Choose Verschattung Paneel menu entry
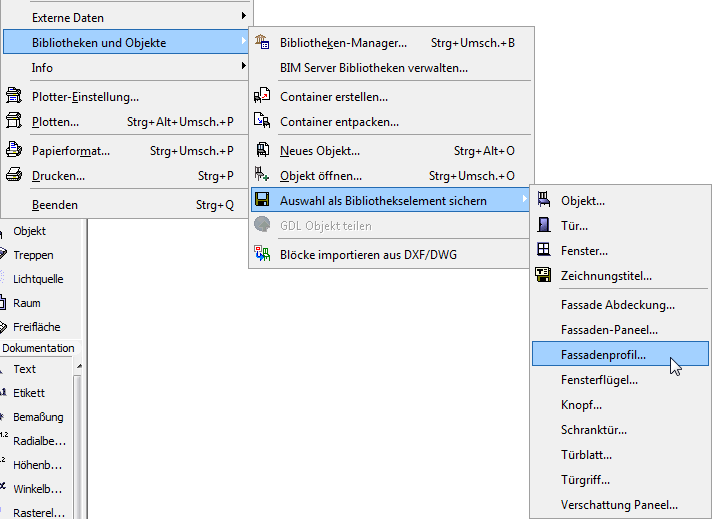 (x=619, y=505)
